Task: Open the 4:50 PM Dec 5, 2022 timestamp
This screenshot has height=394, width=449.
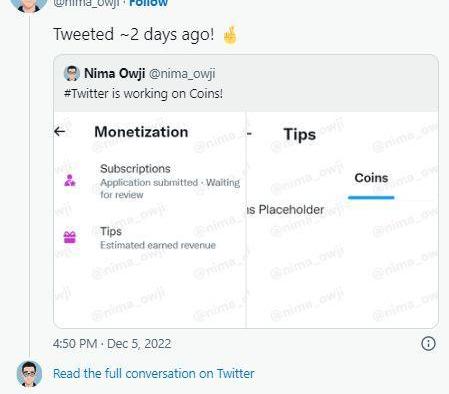Action: click(x=112, y=344)
